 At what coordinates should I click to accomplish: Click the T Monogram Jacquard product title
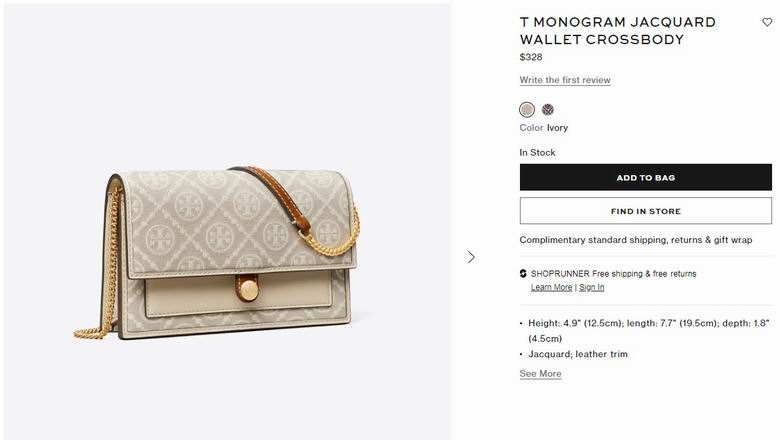coord(617,31)
